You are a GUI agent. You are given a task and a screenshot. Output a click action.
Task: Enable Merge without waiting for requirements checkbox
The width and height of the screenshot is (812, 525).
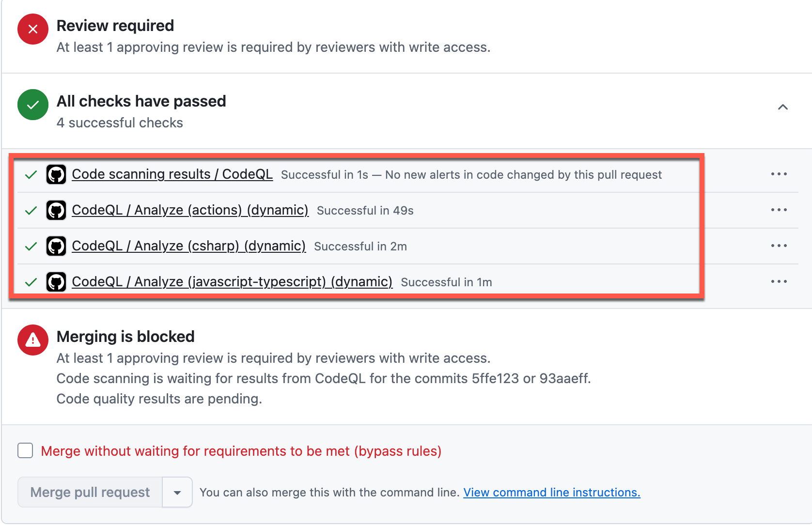pos(25,450)
